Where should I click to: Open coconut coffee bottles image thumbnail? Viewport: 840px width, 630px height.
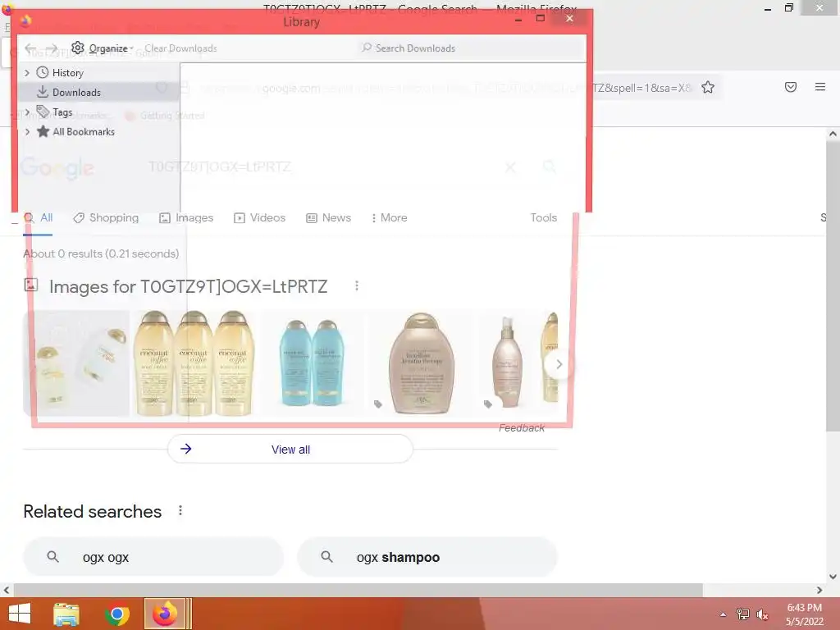pyautogui.click(x=194, y=363)
